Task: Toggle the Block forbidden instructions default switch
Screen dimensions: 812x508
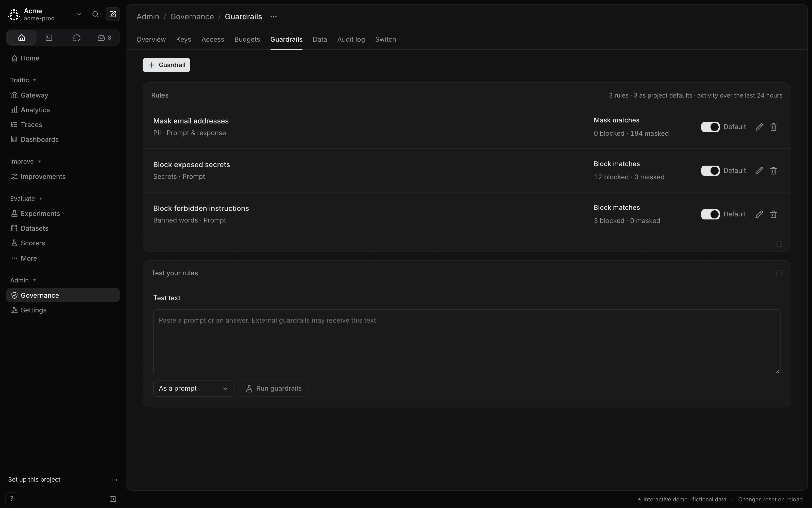Action: tap(710, 214)
